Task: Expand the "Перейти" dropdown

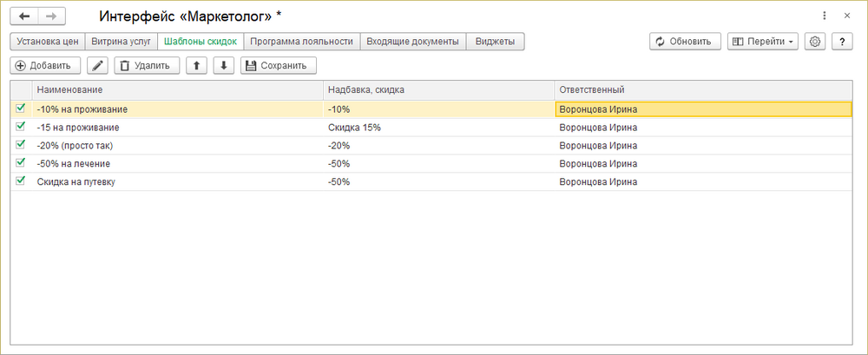Action: click(763, 41)
